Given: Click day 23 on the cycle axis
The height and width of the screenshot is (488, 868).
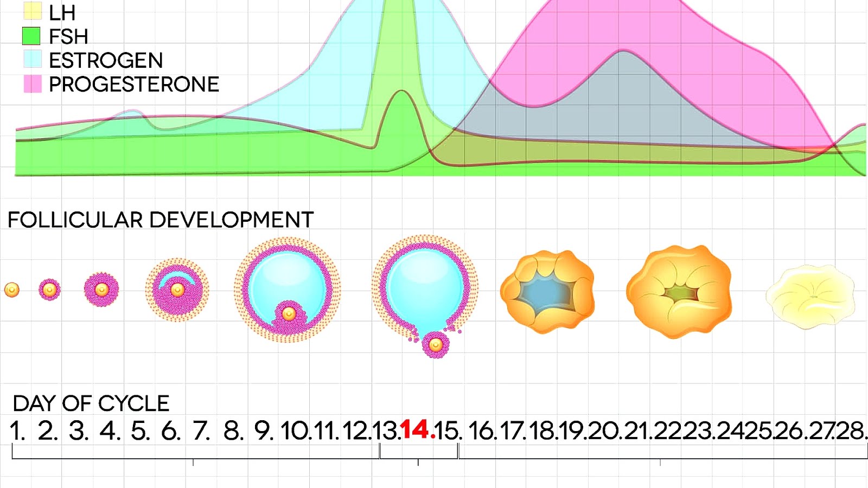Looking at the screenshot, I should pos(699,431).
